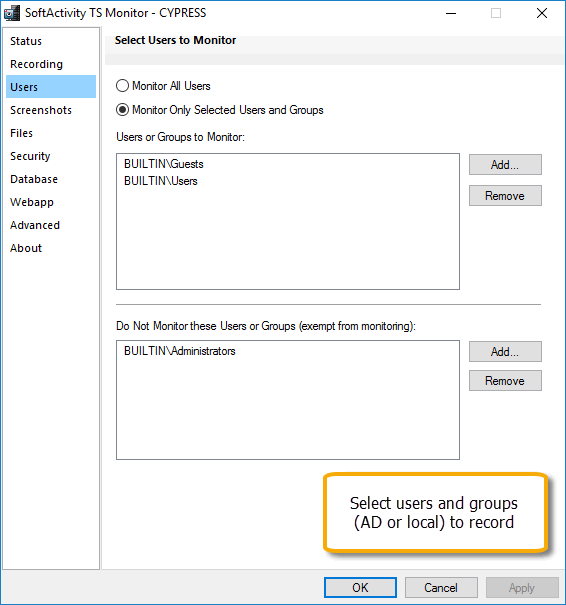Select BUILTIN\Administrators in exempt list
Screen dimensions: 566x605
pos(179,351)
